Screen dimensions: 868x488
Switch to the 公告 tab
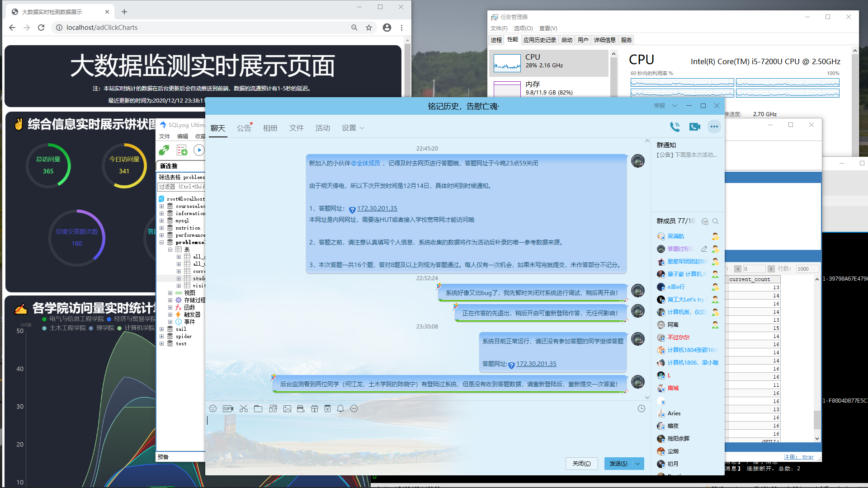[x=244, y=128]
